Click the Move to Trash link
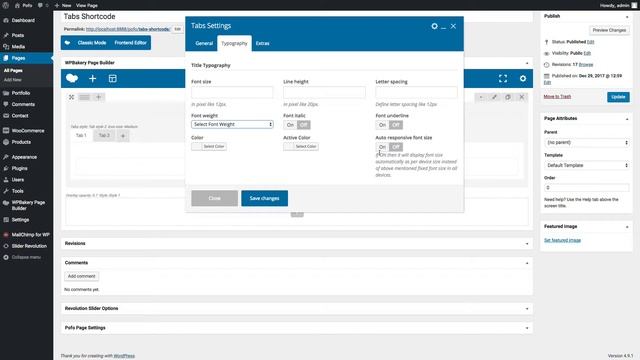 click(557, 97)
